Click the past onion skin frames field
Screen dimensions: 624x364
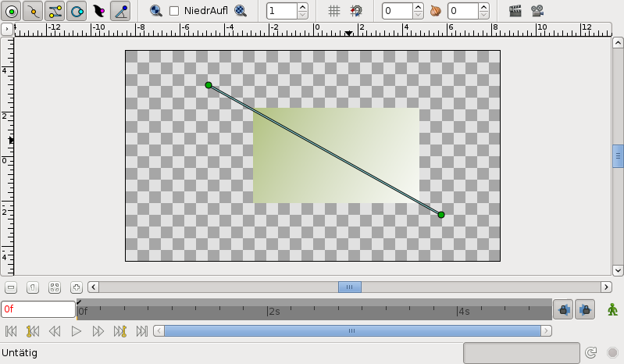398,11
